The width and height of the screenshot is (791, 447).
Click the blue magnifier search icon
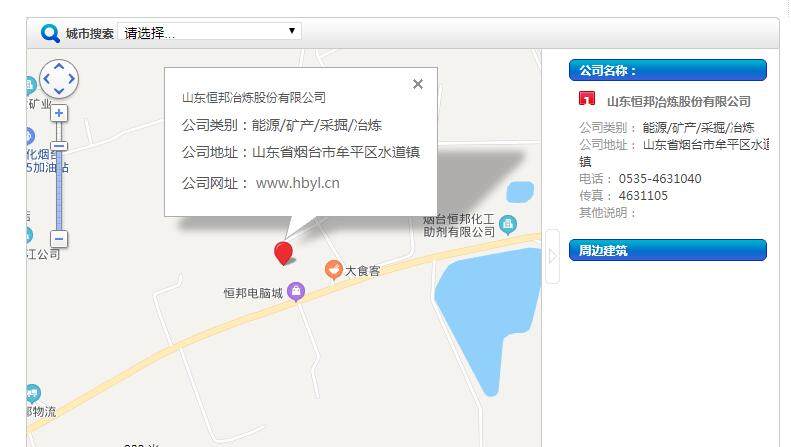tap(50, 33)
